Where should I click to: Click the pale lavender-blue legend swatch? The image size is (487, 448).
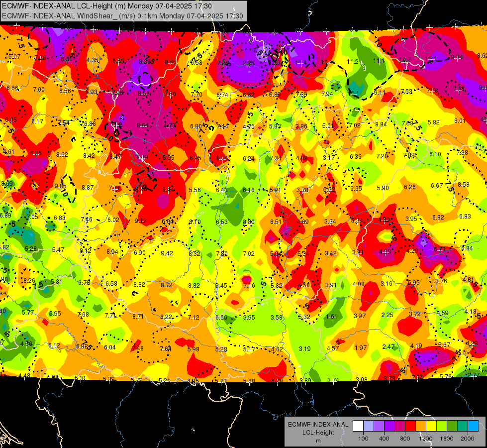[369, 426]
